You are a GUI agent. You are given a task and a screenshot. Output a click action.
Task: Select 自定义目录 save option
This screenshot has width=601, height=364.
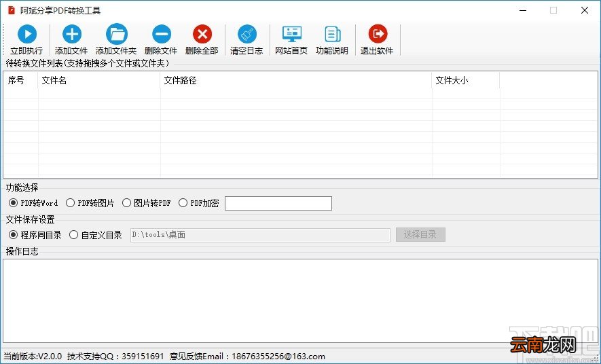click(x=96, y=235)
